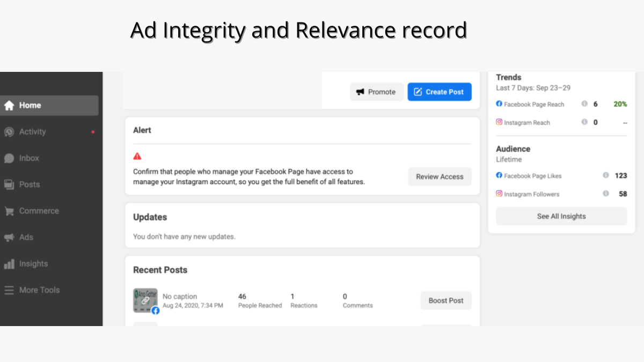Click the blue Create Post button
The height and width of the screenshot is (362, 644).
440,92
